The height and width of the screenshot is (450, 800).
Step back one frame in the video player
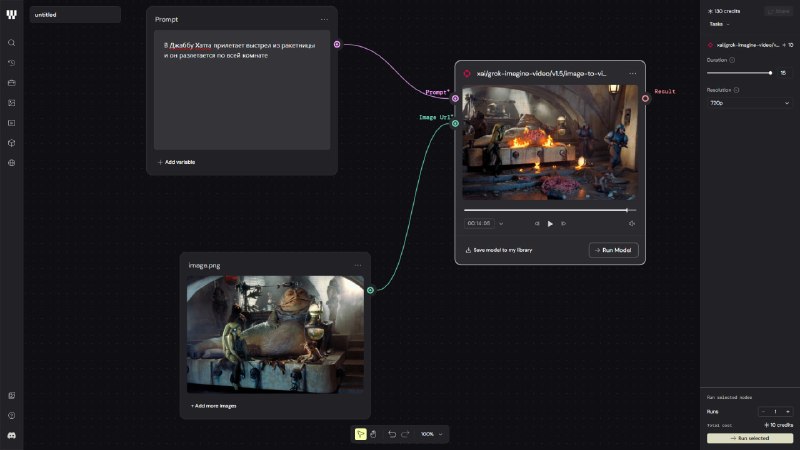coord(537,223)
